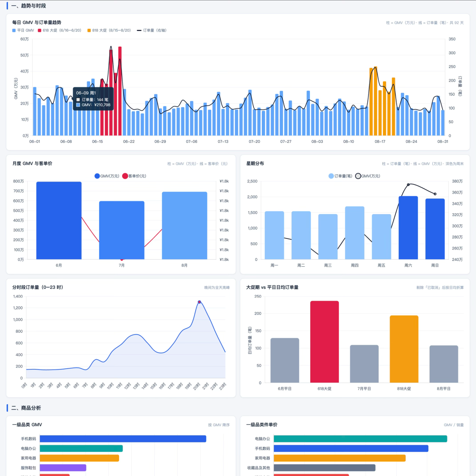The width and height of the screenshot is (476, 476).
Task: Select the 8月 bar in the monthly GMV chart
Action: (185, 226)
